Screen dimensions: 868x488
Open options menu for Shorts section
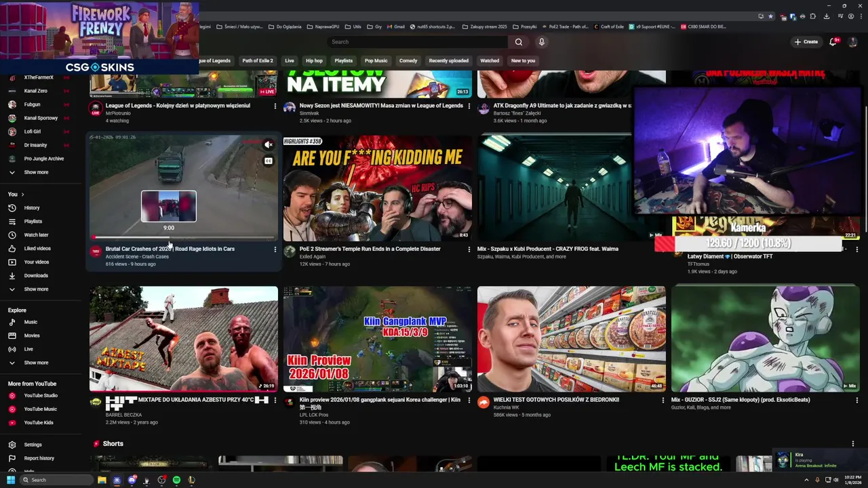click(x=853, y=444)
